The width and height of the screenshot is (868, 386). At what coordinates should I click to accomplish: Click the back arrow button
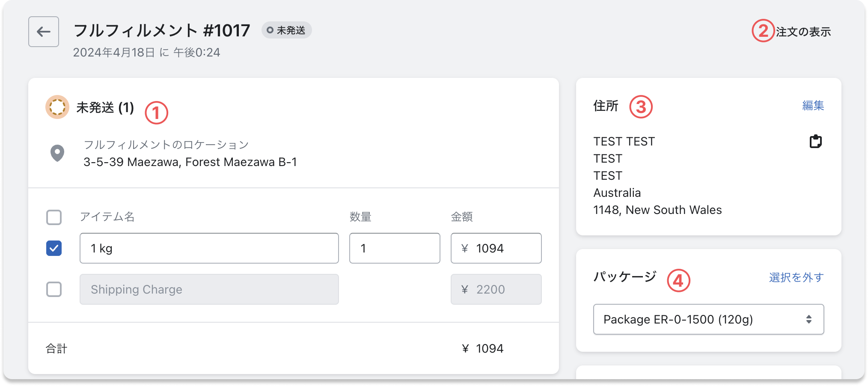44,32
